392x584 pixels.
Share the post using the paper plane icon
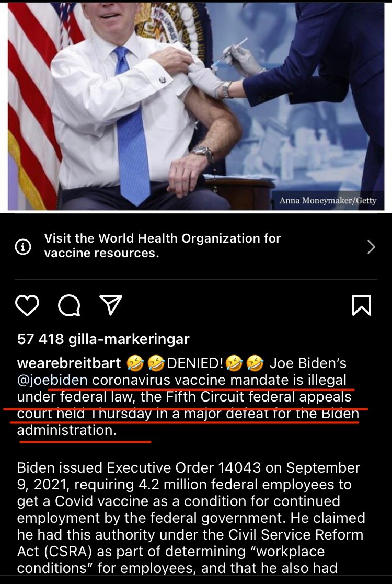tap(111, 305)
